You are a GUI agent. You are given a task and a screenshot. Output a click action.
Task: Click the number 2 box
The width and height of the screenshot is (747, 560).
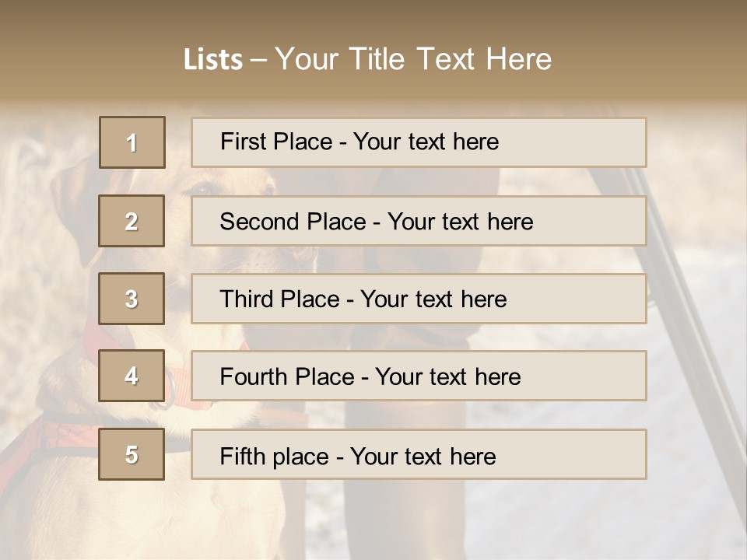(x=132, y=221)
